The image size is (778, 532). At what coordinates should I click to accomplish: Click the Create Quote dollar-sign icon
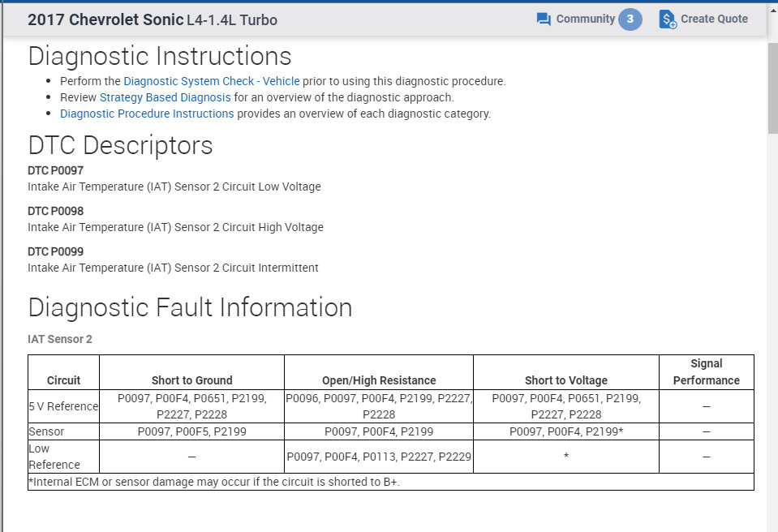pos(668,19)
